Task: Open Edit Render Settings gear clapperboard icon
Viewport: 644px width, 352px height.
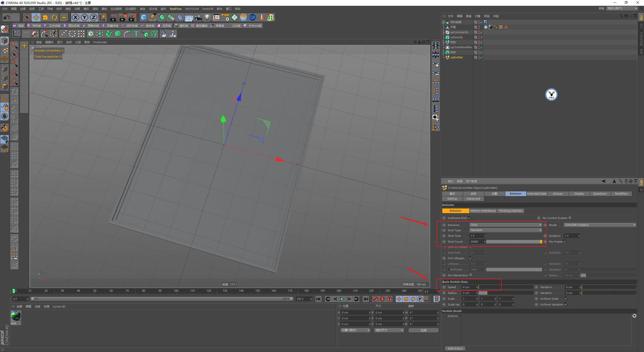Action: tap(132, 17)
